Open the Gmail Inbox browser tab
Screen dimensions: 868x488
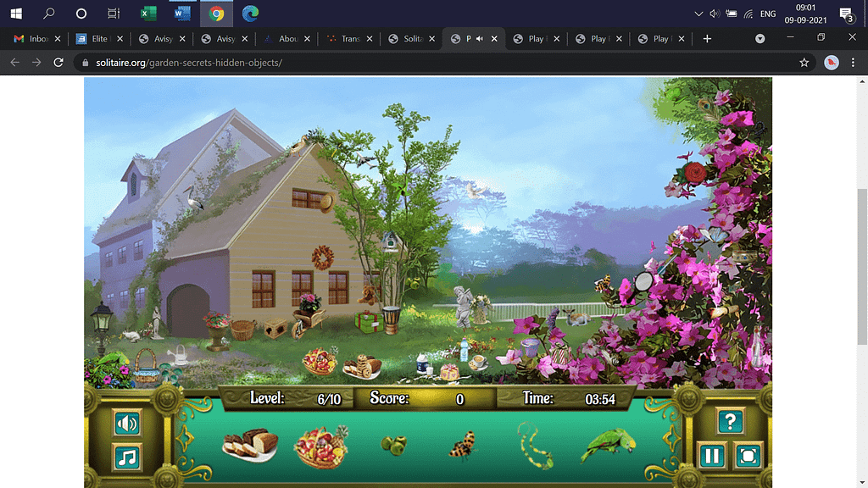(x=32, y=39)
